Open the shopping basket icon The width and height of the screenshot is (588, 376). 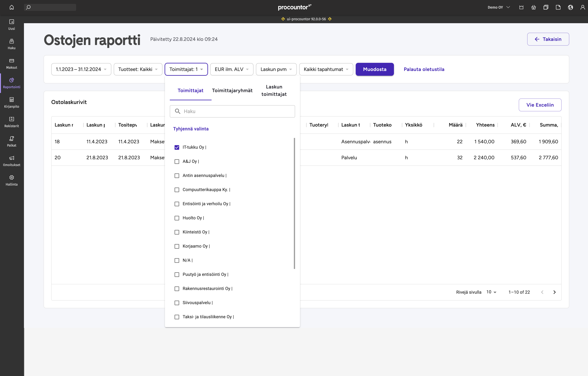pyautogui.click(x=533, y=7)
